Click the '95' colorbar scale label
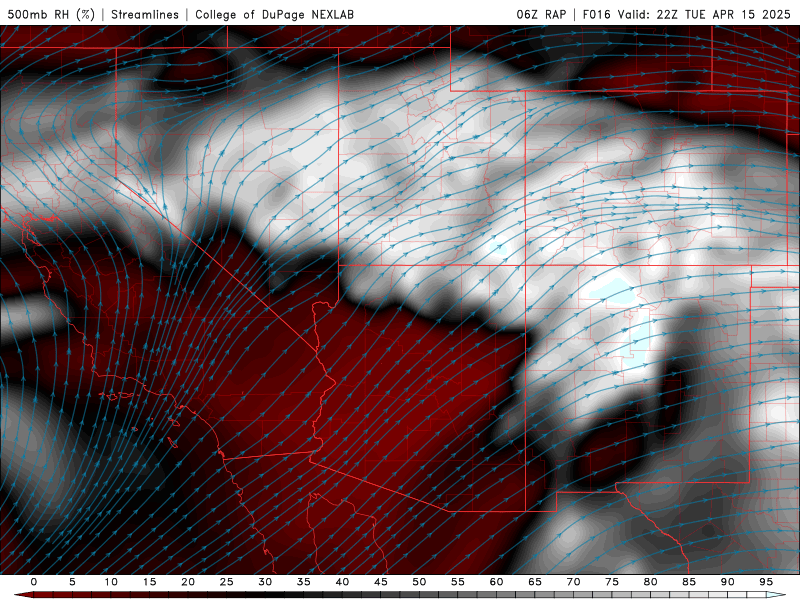This screenshot has height=600, width=800. click(x=766, y=582)
